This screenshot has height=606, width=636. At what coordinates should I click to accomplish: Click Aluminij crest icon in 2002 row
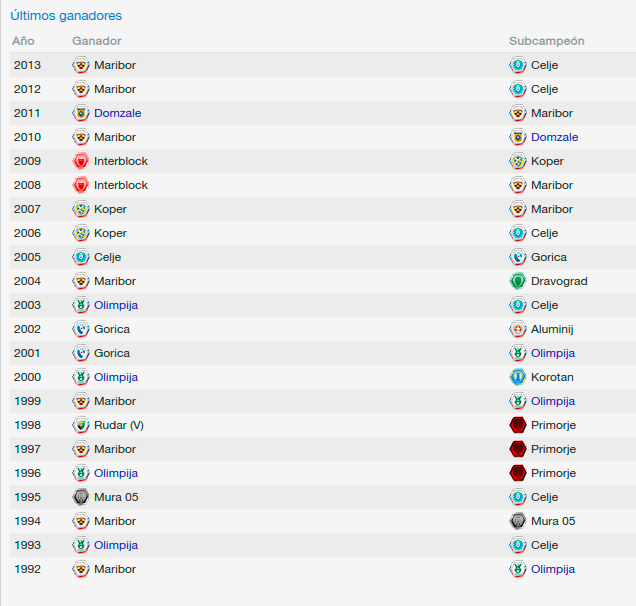click(518, 329)
